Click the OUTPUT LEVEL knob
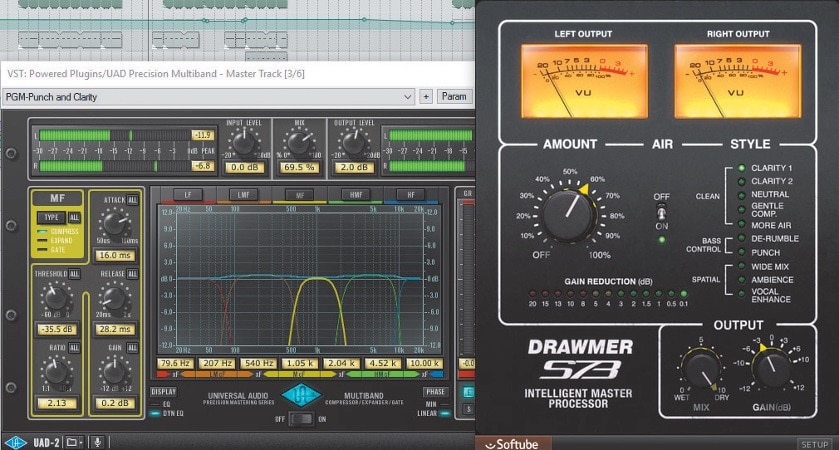Image resolution: width=839 pixels, height=450 pixels. [354, 143]
